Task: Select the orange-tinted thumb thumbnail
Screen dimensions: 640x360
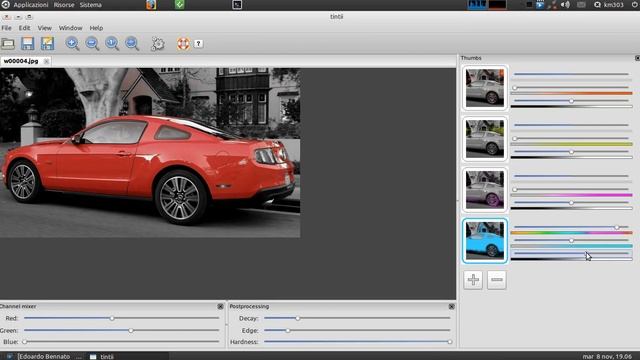Action: pyautogui.click(x=485, y=88)
